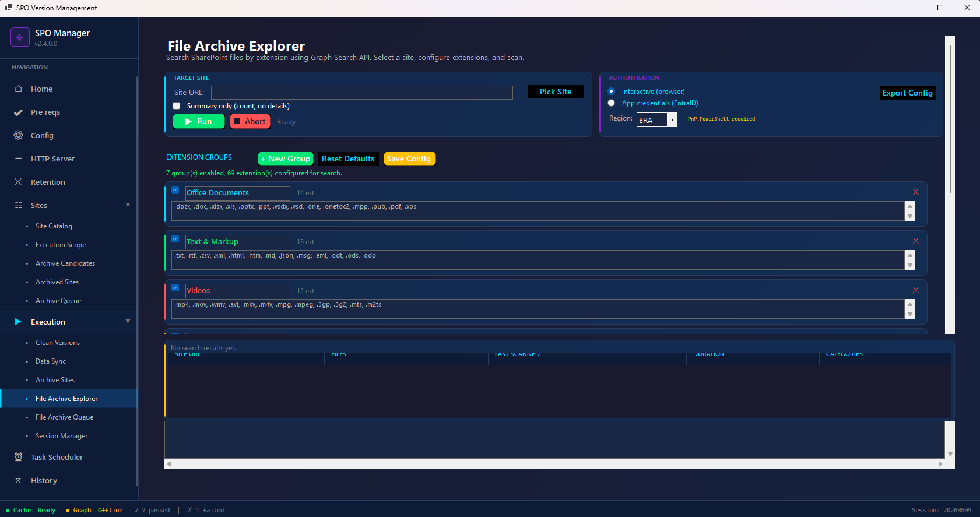Click the Config gear icon
The image size is (980, 517).
point(19,135)
